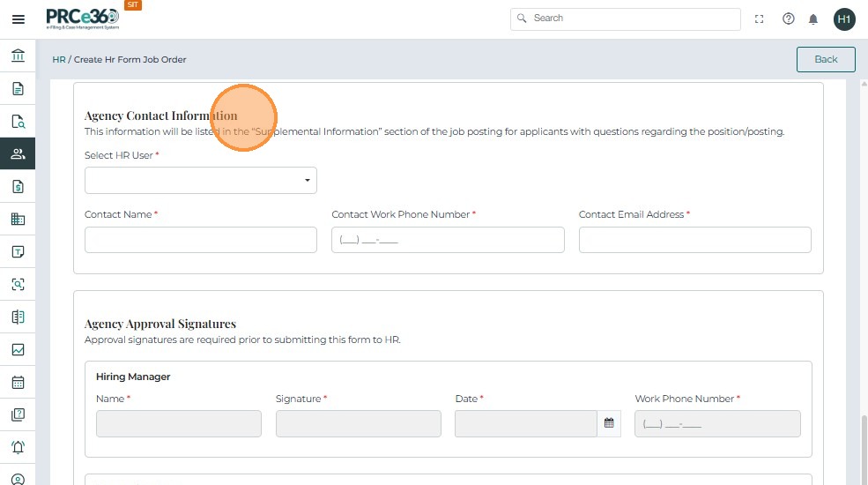
Task: Click the Back button
Action: tap(826, 59)
